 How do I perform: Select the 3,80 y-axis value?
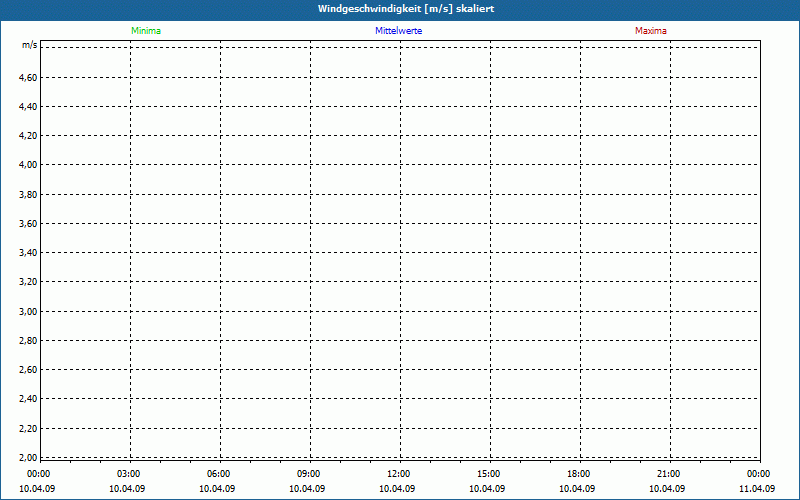point(28,194)
